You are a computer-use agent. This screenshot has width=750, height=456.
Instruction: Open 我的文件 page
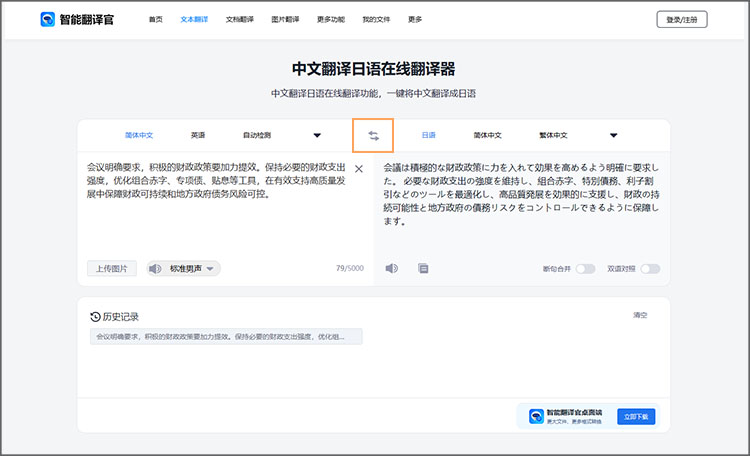[x=376, y=20]
